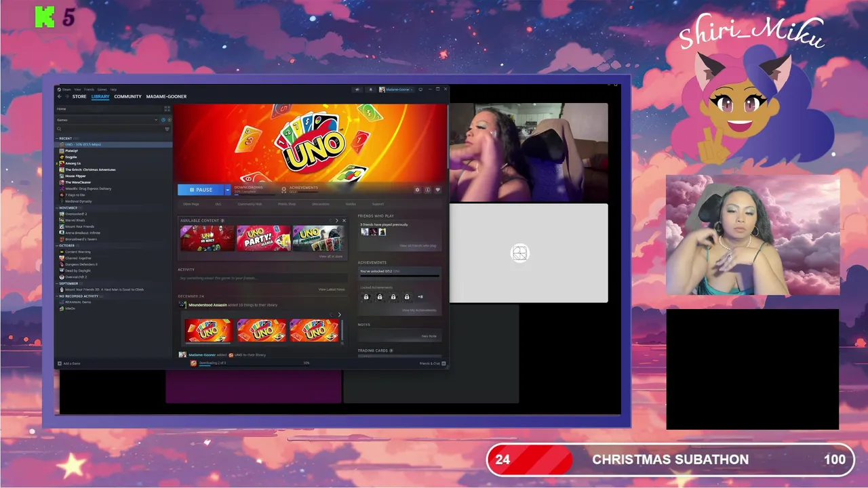Viewport: 868px width, 488px height.
Task: Open dropdown arrow next to PAUSE button
Action: tap(228, 190)
